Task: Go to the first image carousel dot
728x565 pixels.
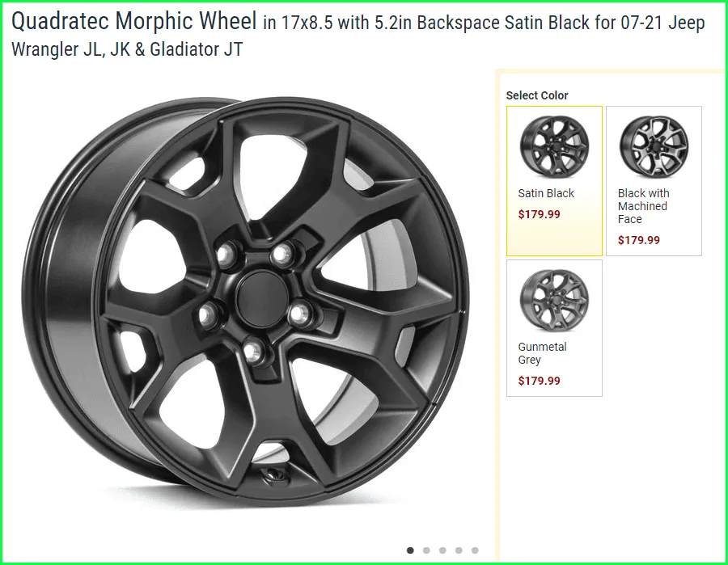Action: coord(410,550)
